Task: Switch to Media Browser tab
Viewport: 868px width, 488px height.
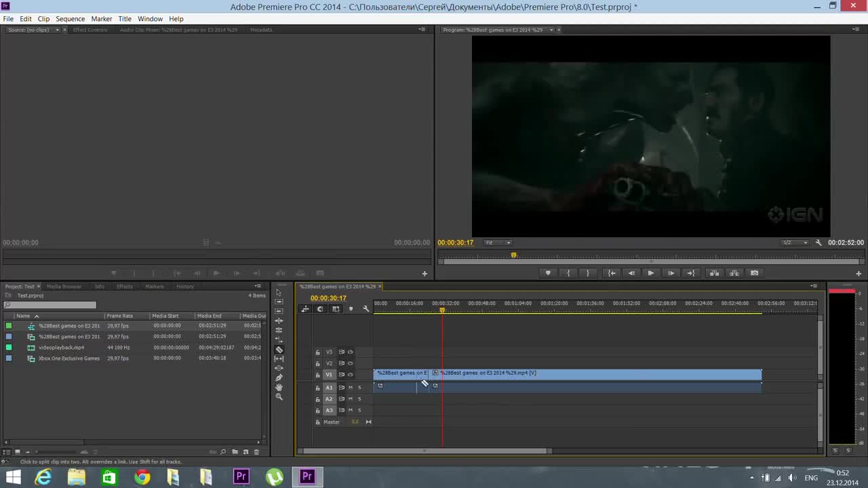Action: pos(64,287)
